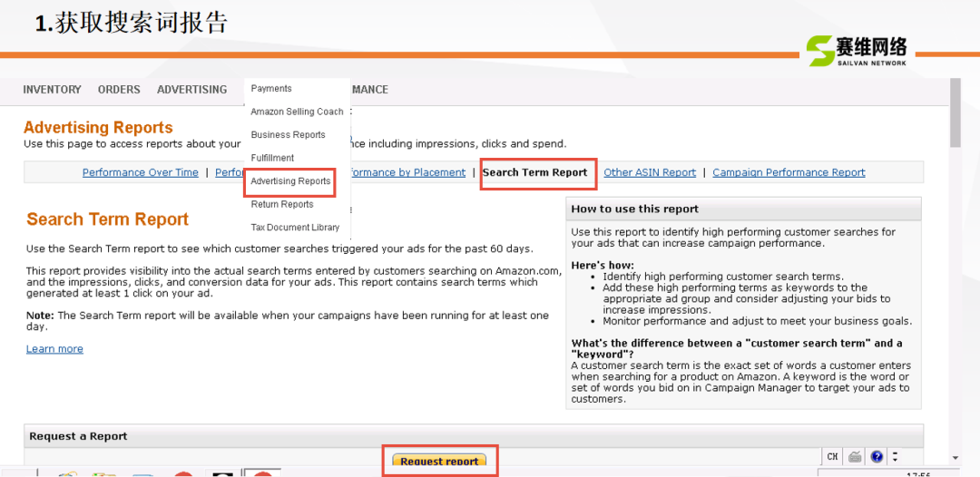Click the 'Here's how:' text
This screenshot has height=477, width=980.
pos(603,266)
